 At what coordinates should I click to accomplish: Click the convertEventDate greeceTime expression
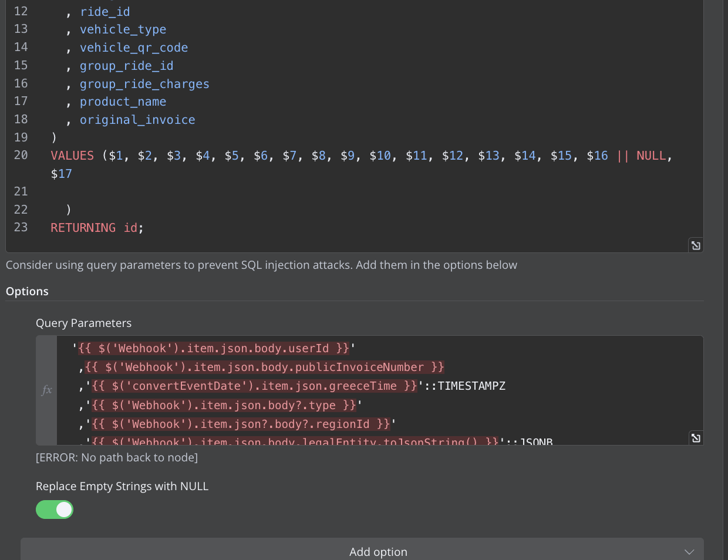(x=254, y=386)
